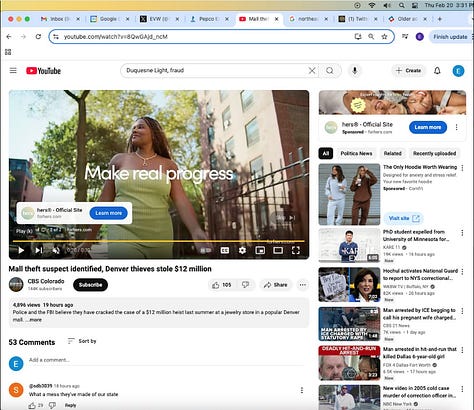Open player settings gear
The width and height of the screenshot is (474, 410).
(x=242, y=250)
